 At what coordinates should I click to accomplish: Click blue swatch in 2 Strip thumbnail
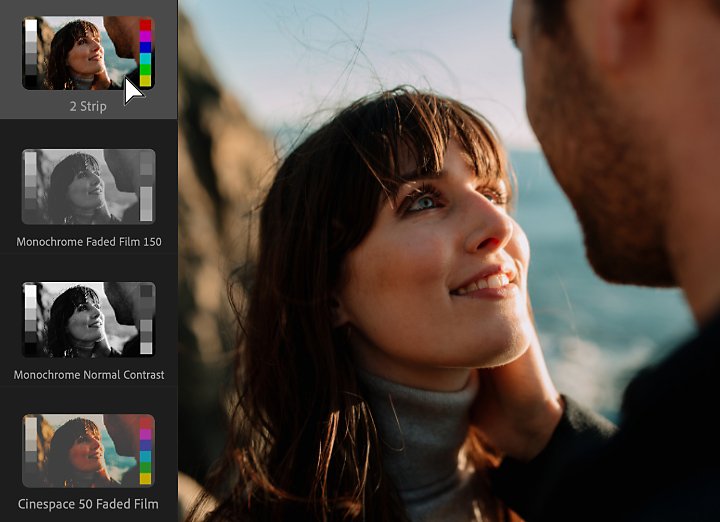point(146,47)
